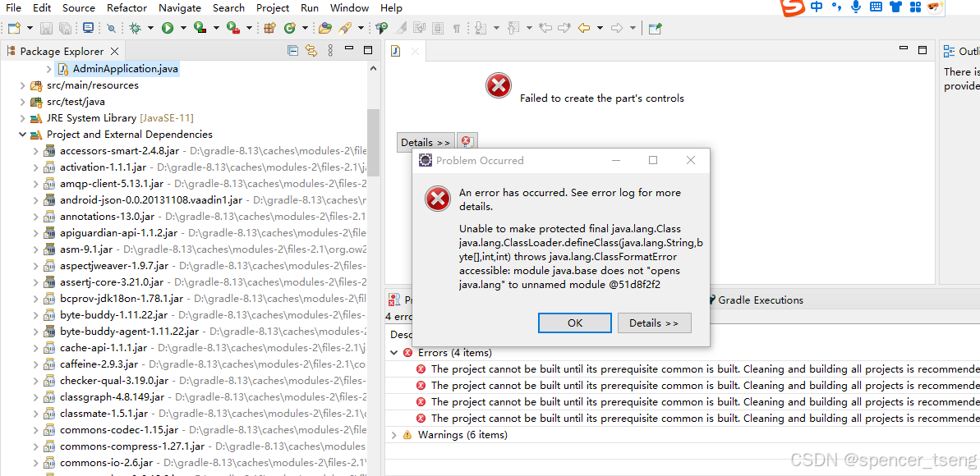Image resolution: width=980 pixels, height=476 pixels.
Task: Open the Run button dropdown arrow
Action: 182,27
